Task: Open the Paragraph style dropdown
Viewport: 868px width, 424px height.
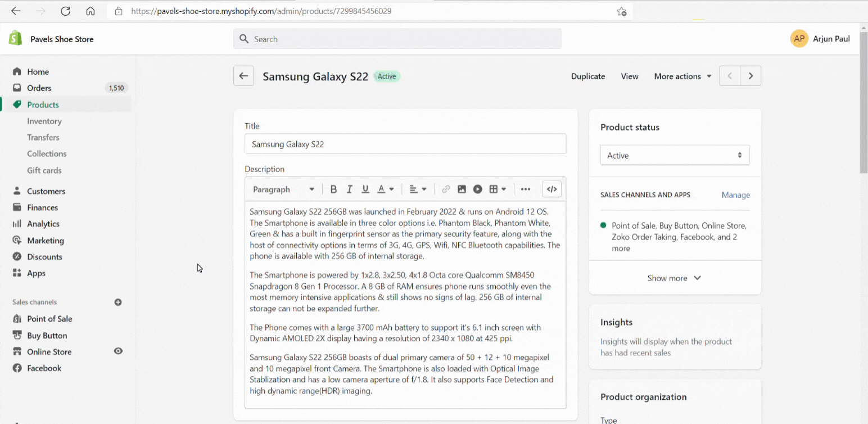Action: pos(283,190)
